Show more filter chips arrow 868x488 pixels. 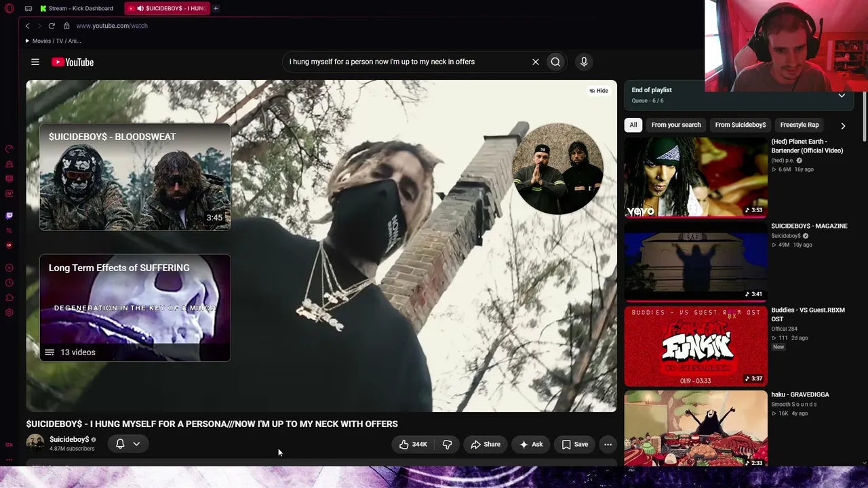[x=843, y=125]
